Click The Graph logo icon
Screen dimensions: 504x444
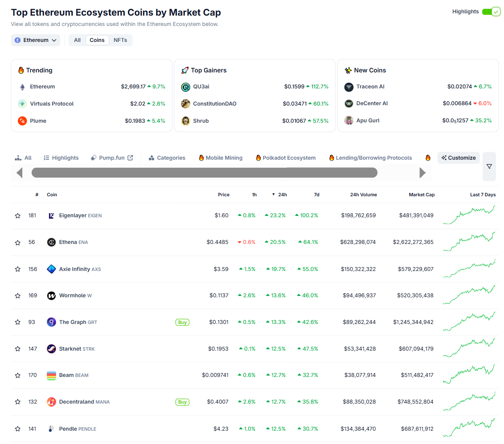point(51,322)
